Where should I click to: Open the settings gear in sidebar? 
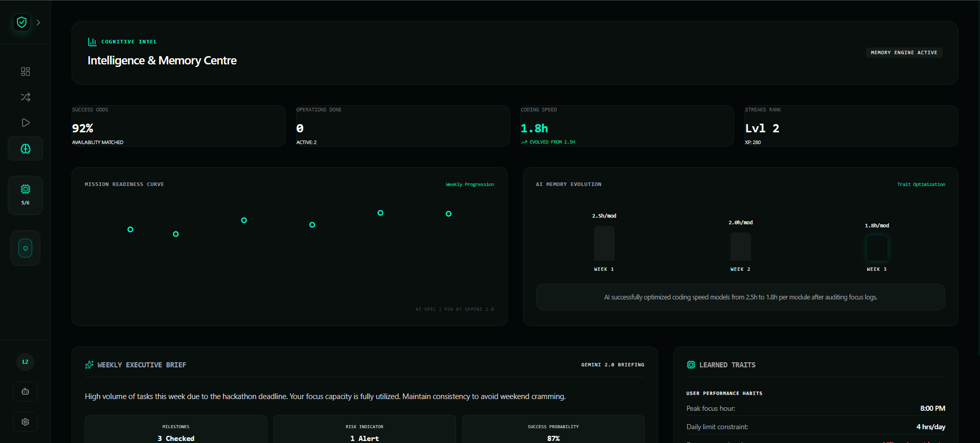pos(26,422)
